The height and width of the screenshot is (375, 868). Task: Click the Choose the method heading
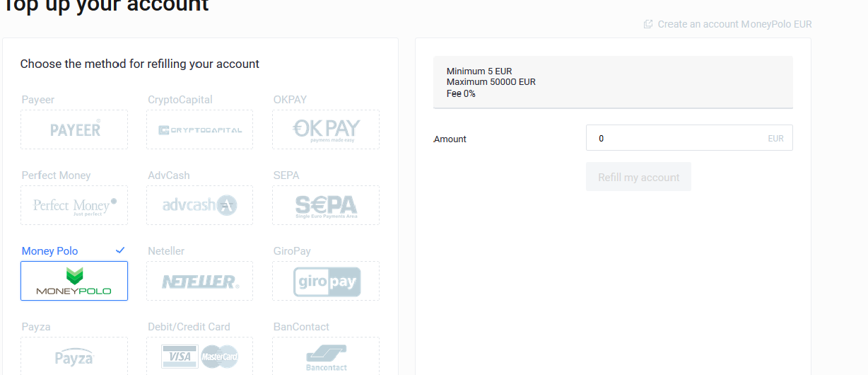tap(140, 64)
